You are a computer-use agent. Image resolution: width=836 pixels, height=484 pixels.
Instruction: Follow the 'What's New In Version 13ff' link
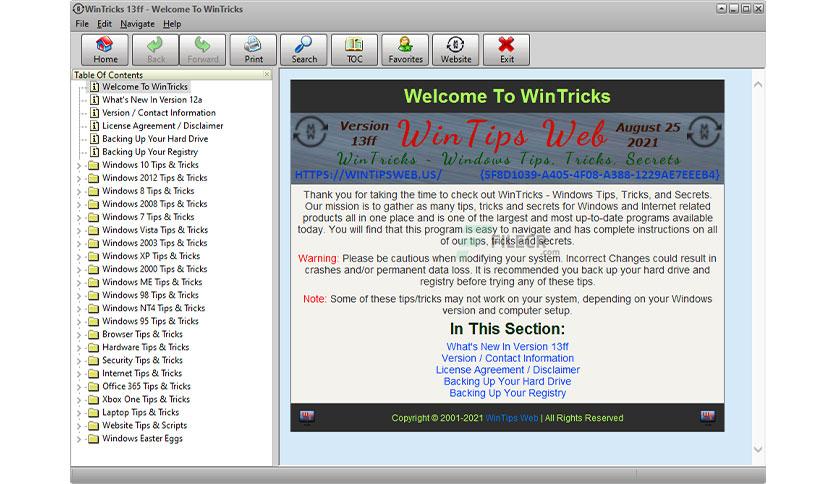click(x=507, y=346)
